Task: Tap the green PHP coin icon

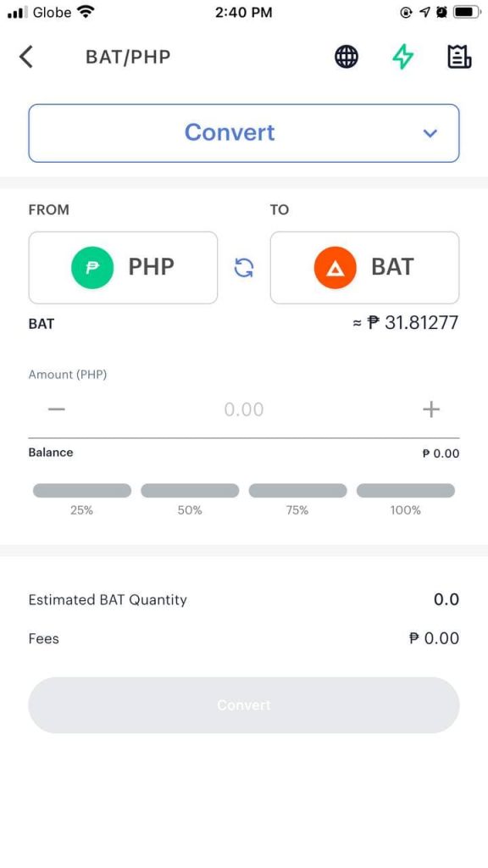Action: click(x=92, y=268)
